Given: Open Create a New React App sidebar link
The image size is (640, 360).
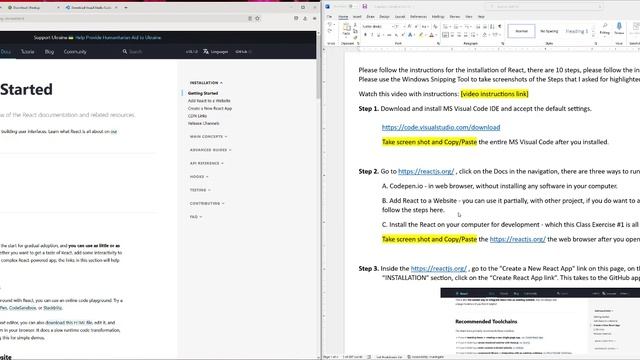Looking at the screenshot, I should tap(210, 109).
